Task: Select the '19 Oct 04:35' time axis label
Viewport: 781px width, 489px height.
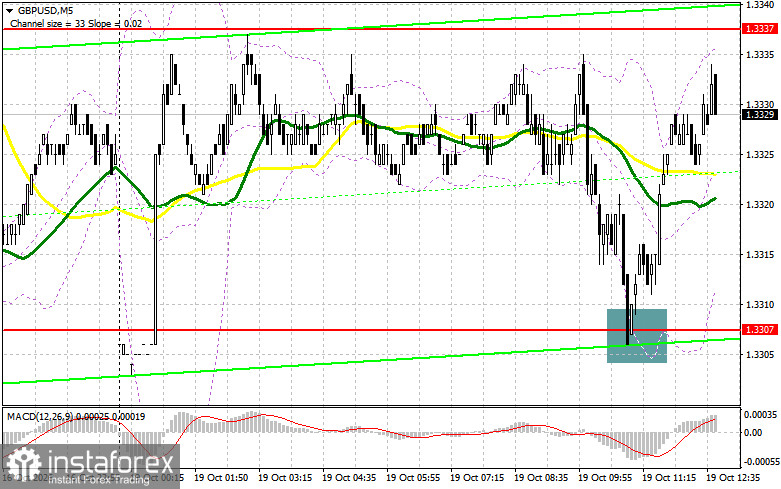Action: pos(349,478)
